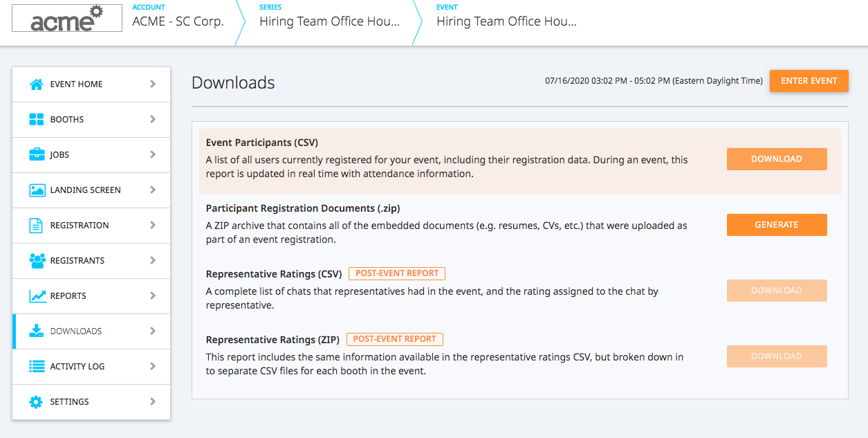This screenshot has height=438, width=868.
Task: Expand the Settings chevron arrow
Action: (x=153, y=402)
